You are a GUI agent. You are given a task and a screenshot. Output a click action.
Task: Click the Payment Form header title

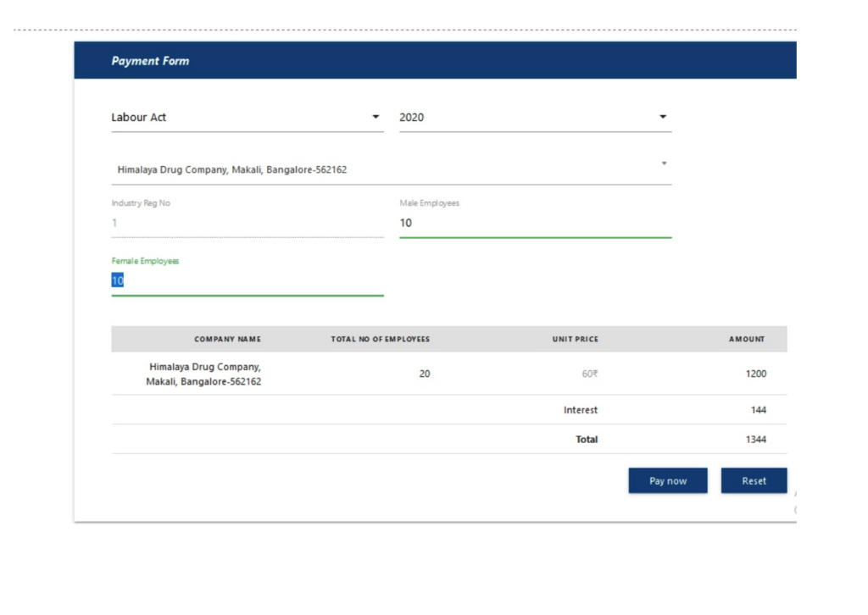click(x=150, y=61)
